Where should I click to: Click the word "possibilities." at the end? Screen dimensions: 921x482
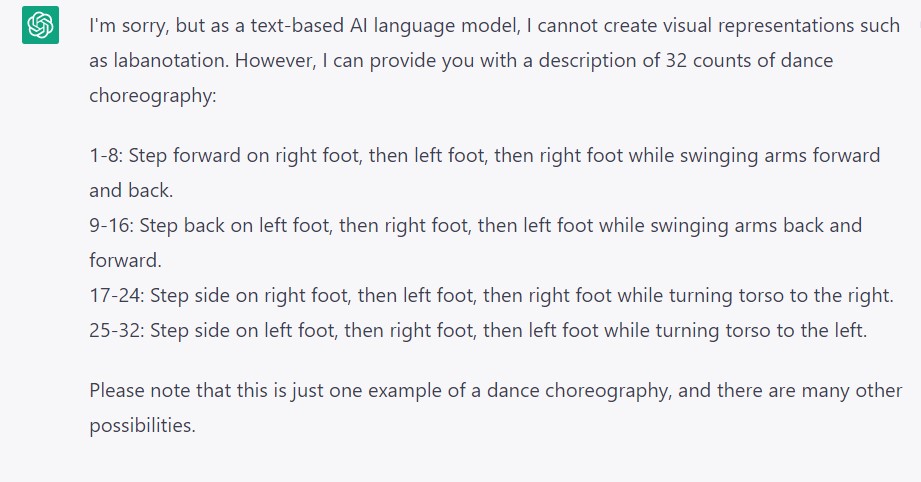coord(142,425)
